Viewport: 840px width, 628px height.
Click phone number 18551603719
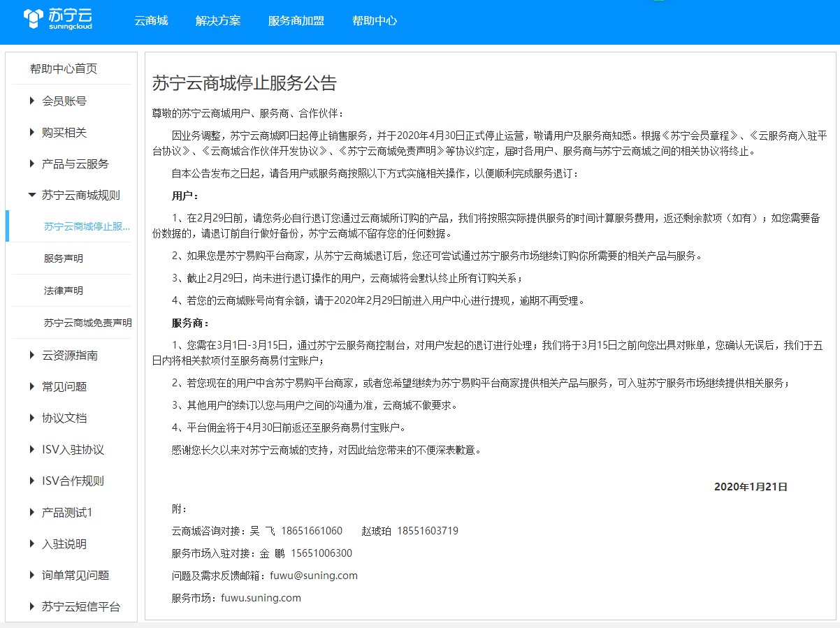pyautogui.click(x=428, y=531)
